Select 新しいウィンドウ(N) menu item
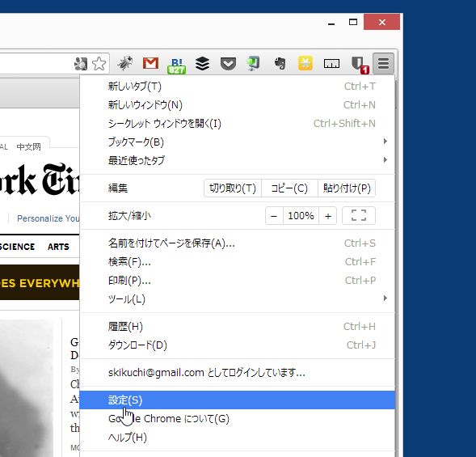This screenshot has height=457, width=476. point(238,105)
